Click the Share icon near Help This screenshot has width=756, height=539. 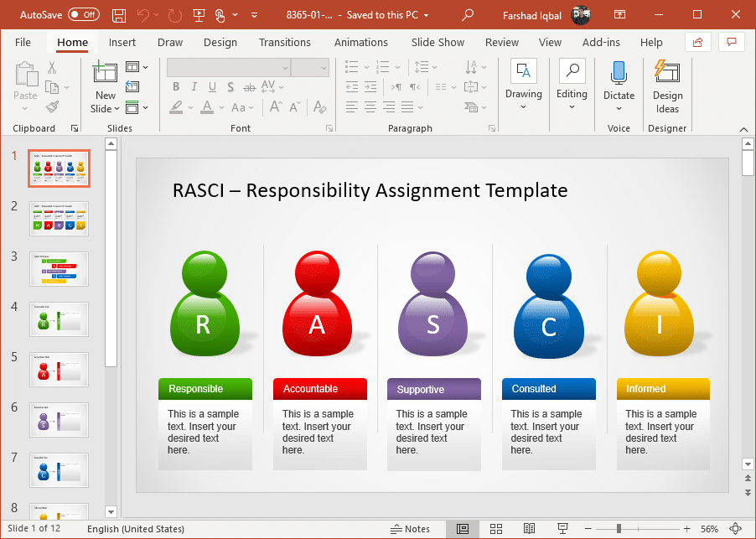tap(697, 42)
